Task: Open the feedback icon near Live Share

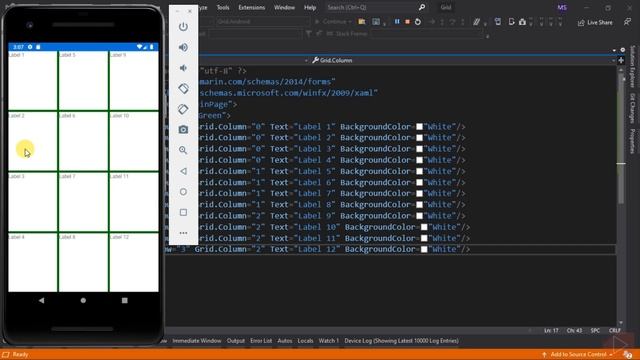Action: 627,22
